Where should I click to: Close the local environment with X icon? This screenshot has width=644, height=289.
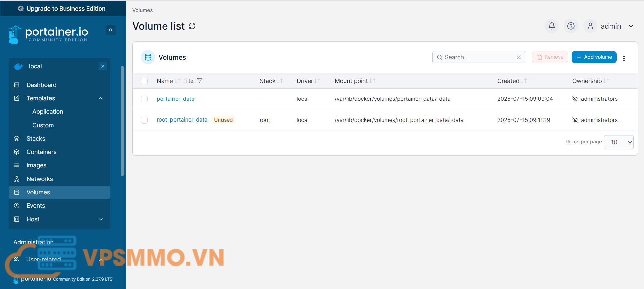(103, 66)
